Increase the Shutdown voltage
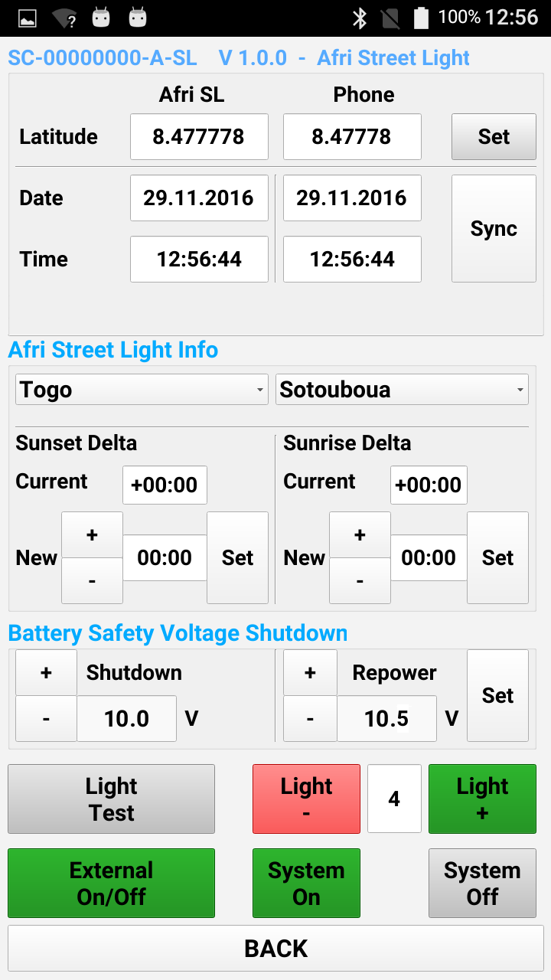Viewport: 551px width, 980px height. tap(46, 672)
